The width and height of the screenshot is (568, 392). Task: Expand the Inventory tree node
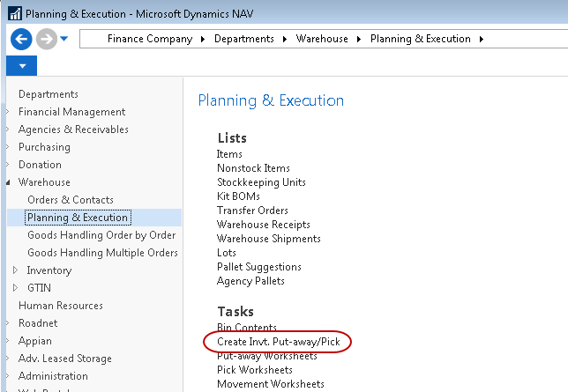pyautogui.click(x=15, y=270)
